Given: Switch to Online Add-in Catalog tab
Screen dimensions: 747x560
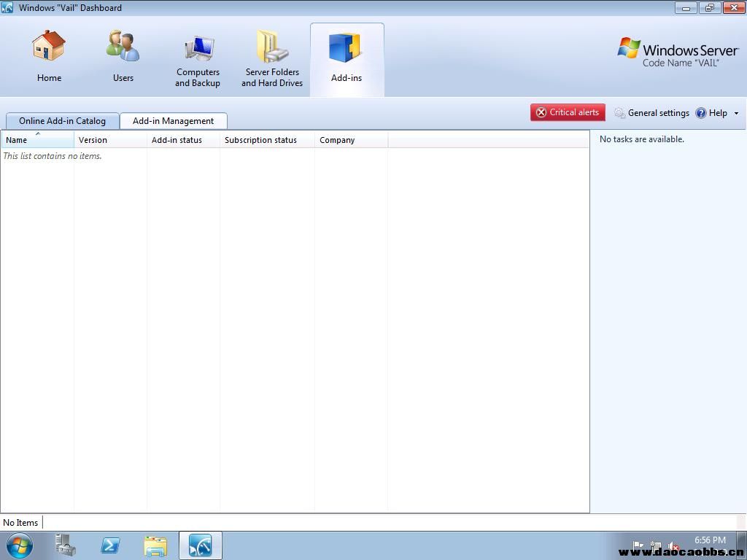Looking at the screenshot, I should click(62, 121).
